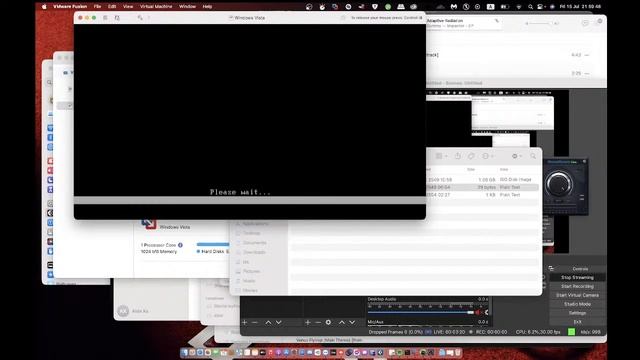This screenshot has width=640, height=360.
Task: Open the Apple menu
Action: [44, 7]
